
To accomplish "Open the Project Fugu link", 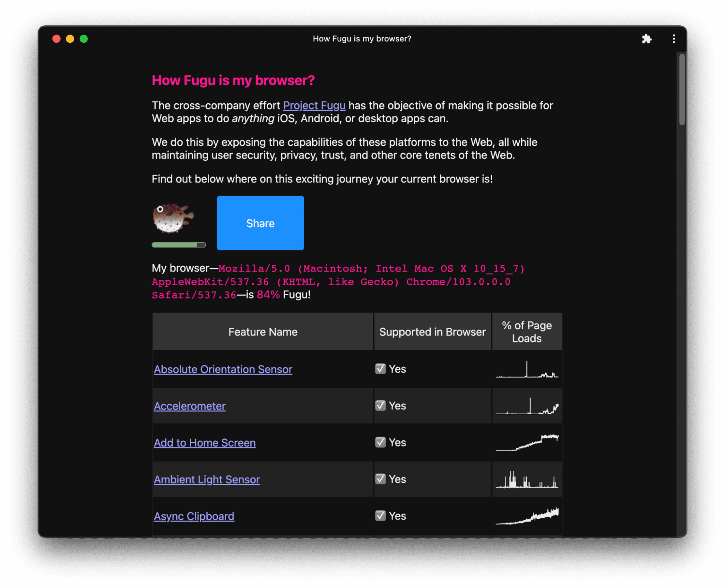I will 314,106.
